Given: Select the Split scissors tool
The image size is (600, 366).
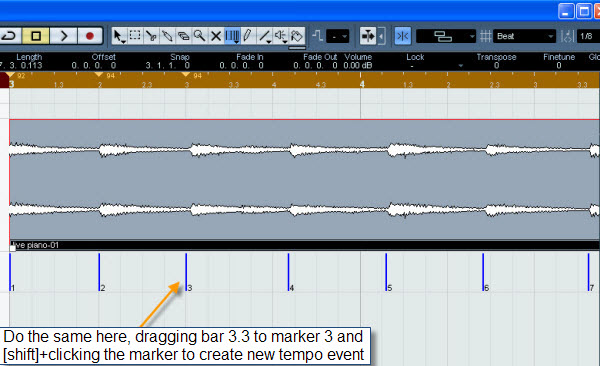Looking at the screenshot, I should coord(151,36).
